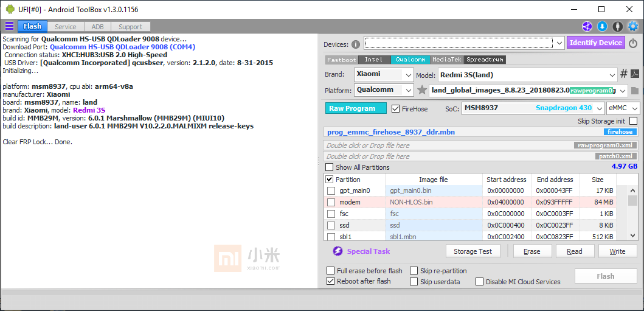Screen dimensions: 644x311
Task: Click the patch0.xml file drop field
Action: pyautogui.click(x=481, y=156)
